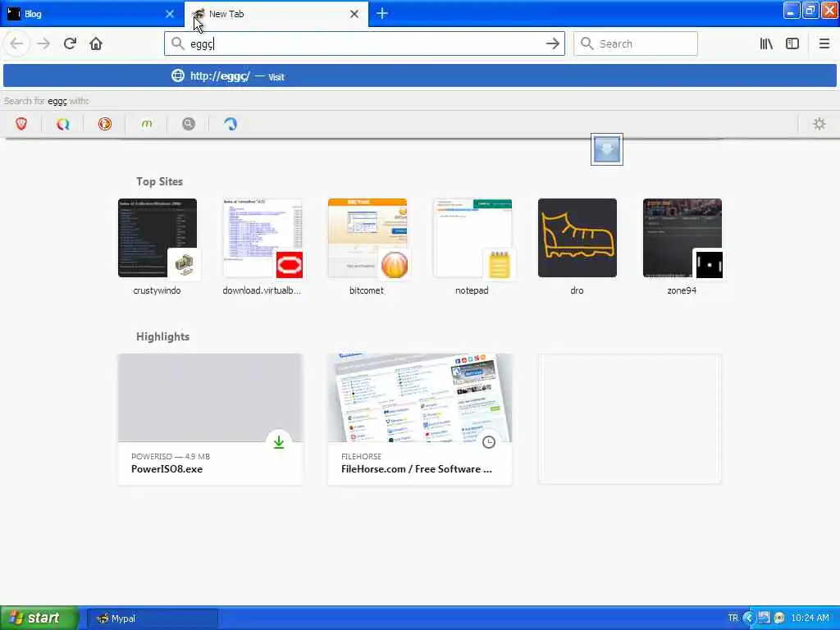
Task: Click the green download arrow on PowerISO card
Action: [x=279, y=442]
